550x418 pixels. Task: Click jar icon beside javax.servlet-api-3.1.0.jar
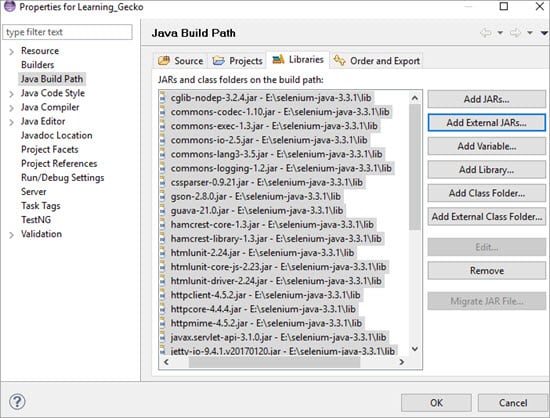(162, 337)
